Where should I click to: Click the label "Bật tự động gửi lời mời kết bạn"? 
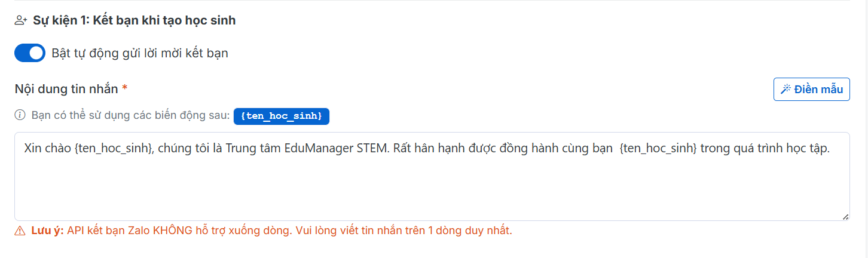click(140, 53)
